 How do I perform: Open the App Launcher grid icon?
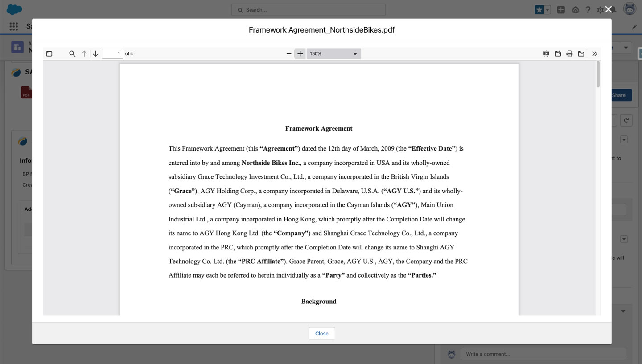[14, 26]
